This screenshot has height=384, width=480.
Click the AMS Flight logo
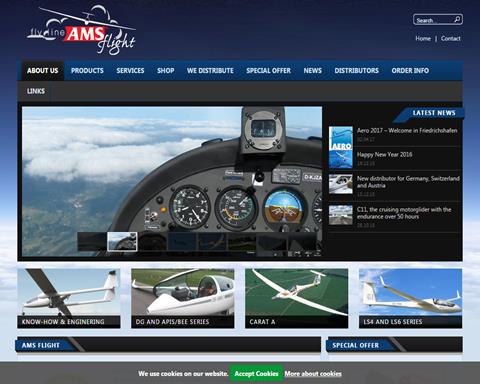81,30
